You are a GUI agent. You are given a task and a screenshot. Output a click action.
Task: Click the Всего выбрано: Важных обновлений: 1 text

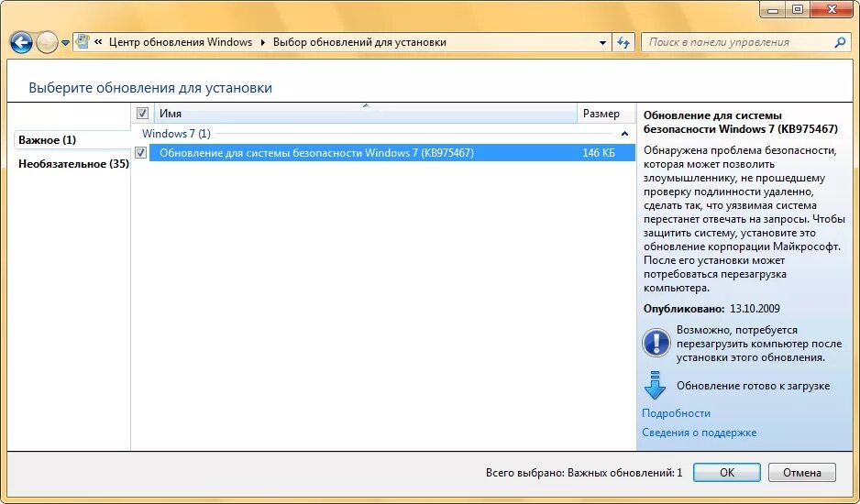click(x=583, y=473)
